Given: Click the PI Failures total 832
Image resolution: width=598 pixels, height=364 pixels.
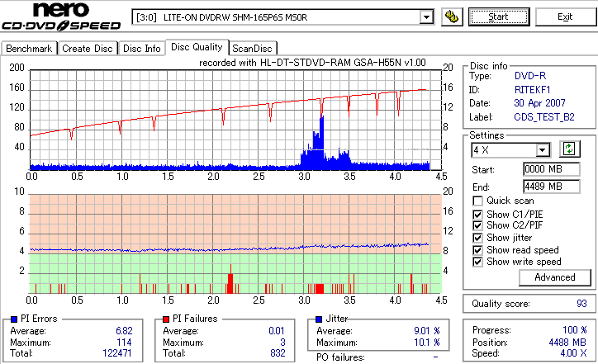Looking at the screenshot, I should pos(278,353).
